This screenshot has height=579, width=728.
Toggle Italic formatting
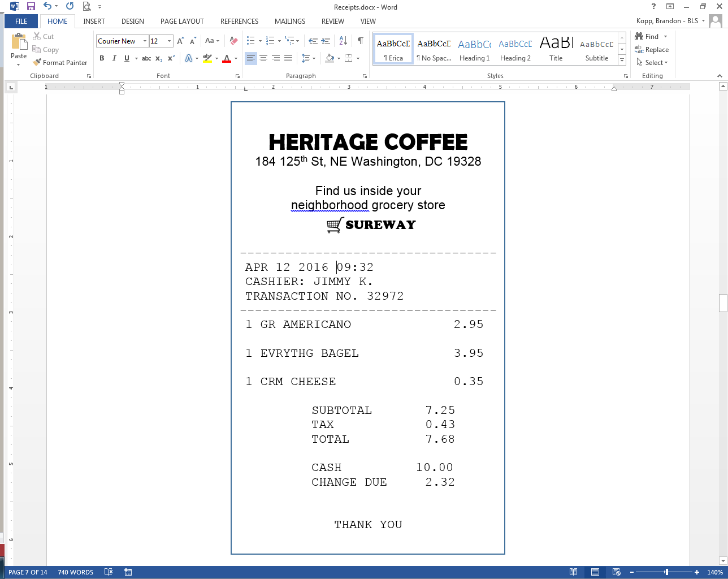(x=114, y=58)
